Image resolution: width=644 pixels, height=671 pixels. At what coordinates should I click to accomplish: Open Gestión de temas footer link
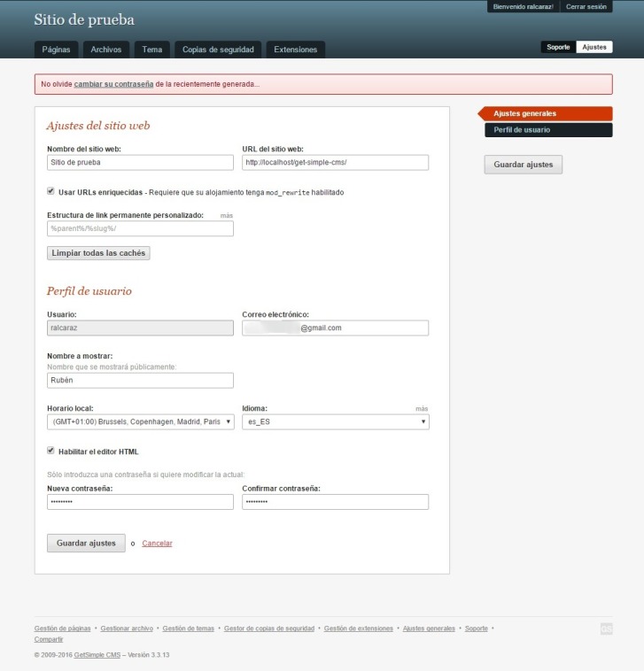[190, 628]
